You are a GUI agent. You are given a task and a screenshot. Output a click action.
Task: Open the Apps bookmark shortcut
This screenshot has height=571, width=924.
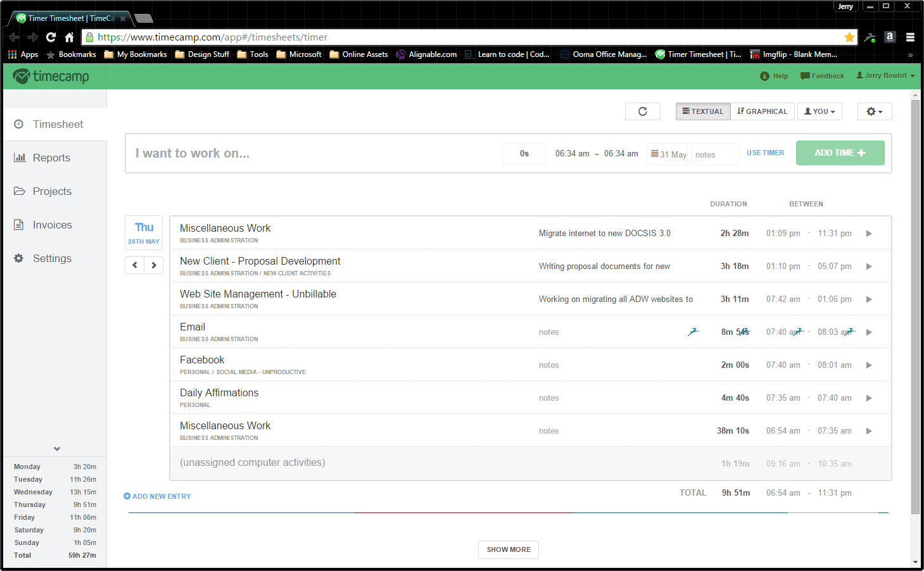[23, 54]
